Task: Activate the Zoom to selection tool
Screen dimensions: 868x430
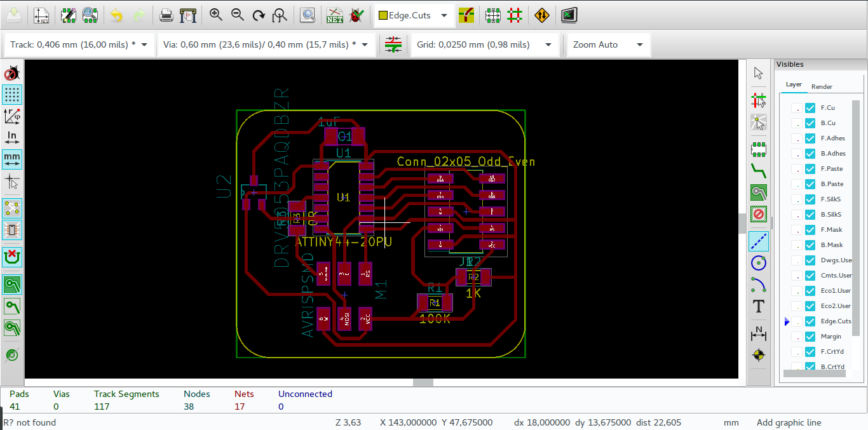Action: tap(308, 15)
